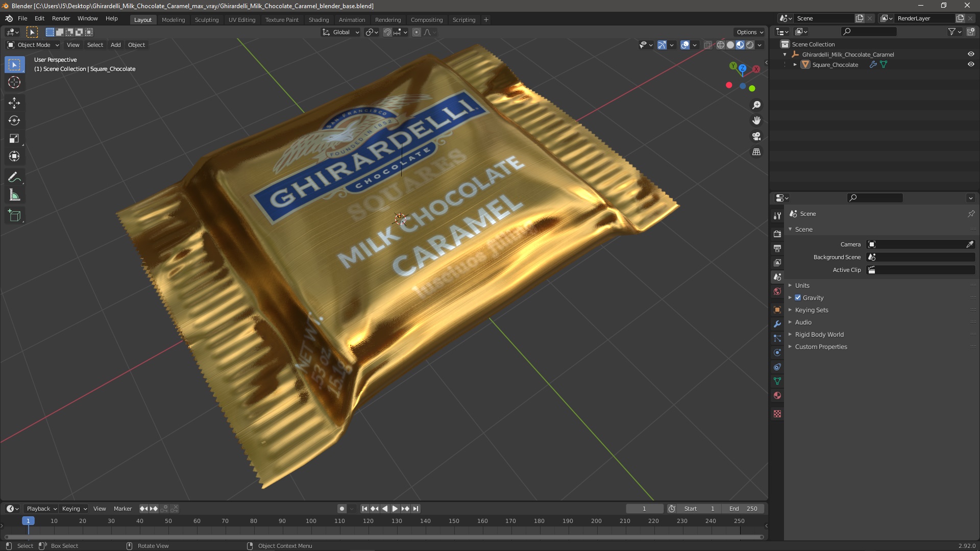The image size is (980, 551).
Task: Select the Rotate tool
Action: (14, 121)
